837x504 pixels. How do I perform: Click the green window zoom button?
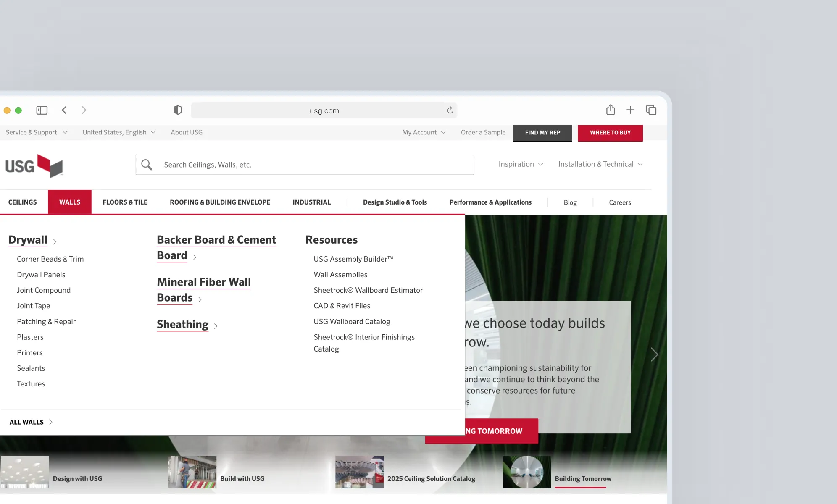tap(18, 110)
